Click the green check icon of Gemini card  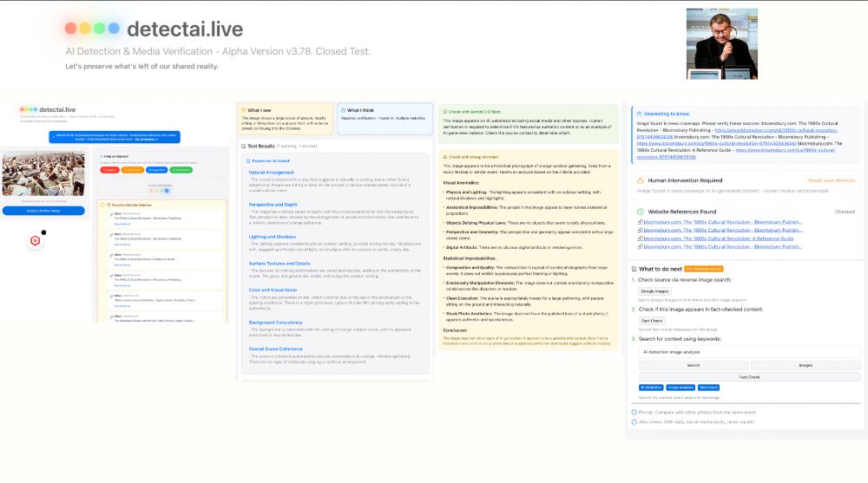tap(445, 112)
